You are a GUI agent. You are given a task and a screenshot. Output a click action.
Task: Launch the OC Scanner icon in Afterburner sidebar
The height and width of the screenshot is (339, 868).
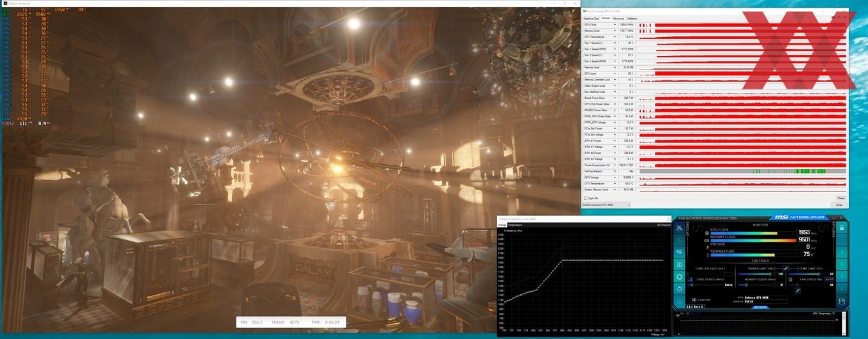coord(679,252)
